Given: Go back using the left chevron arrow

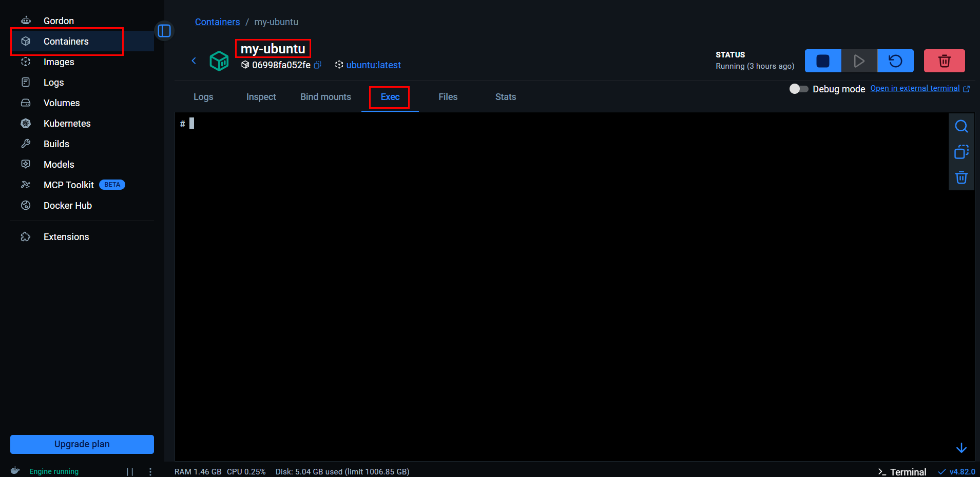Looking at the screenshot, I should point(194,61).
